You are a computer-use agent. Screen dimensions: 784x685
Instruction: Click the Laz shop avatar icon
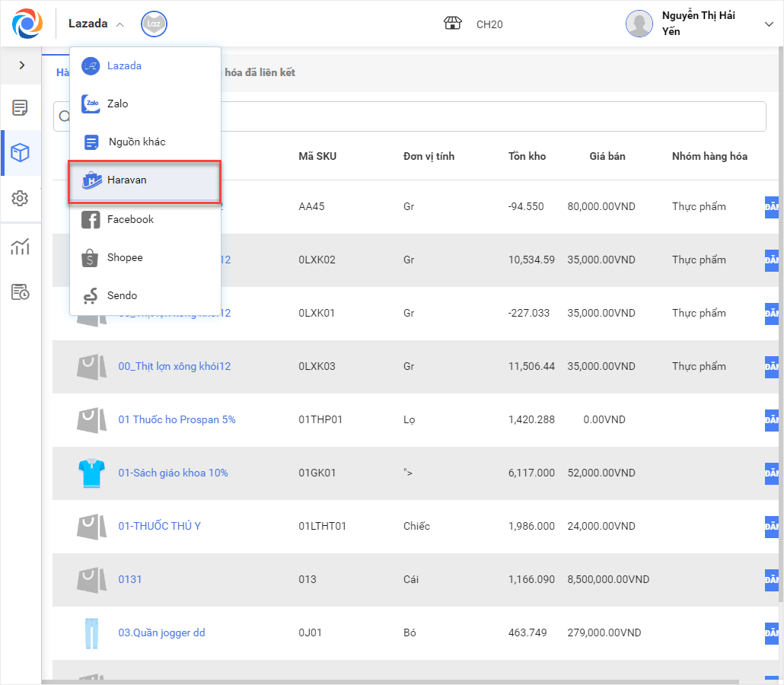click(154, 24)
